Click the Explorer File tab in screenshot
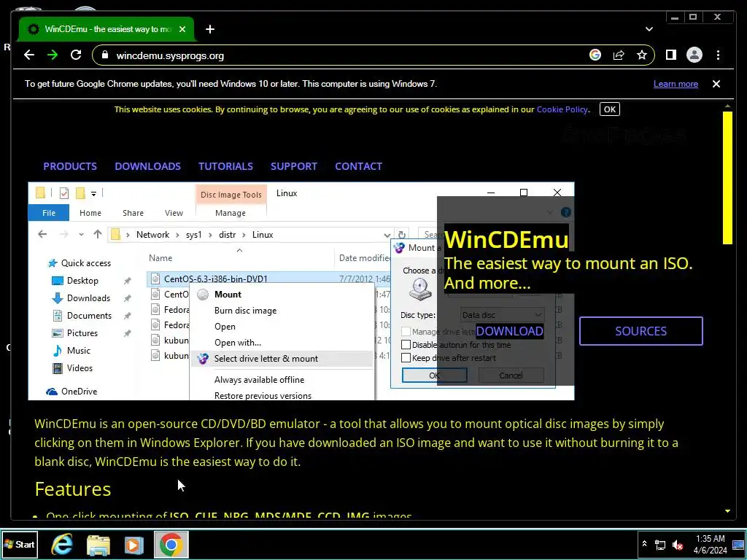The height and width of the screenshot is (560, 747). [x=49, y=213]
